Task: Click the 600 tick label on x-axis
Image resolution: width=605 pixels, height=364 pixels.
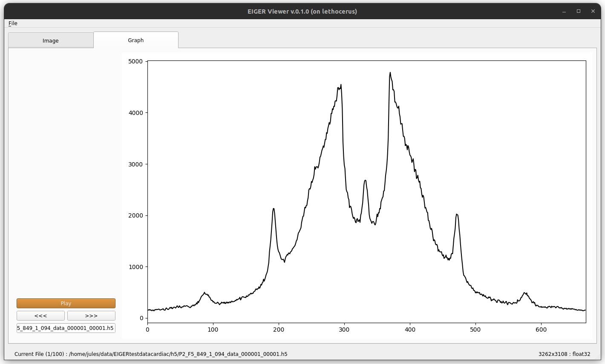Action: point(541,329)
